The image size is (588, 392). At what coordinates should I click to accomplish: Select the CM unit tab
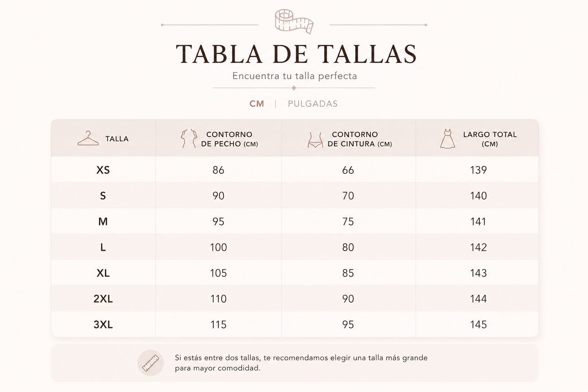[x=257, y=104]
